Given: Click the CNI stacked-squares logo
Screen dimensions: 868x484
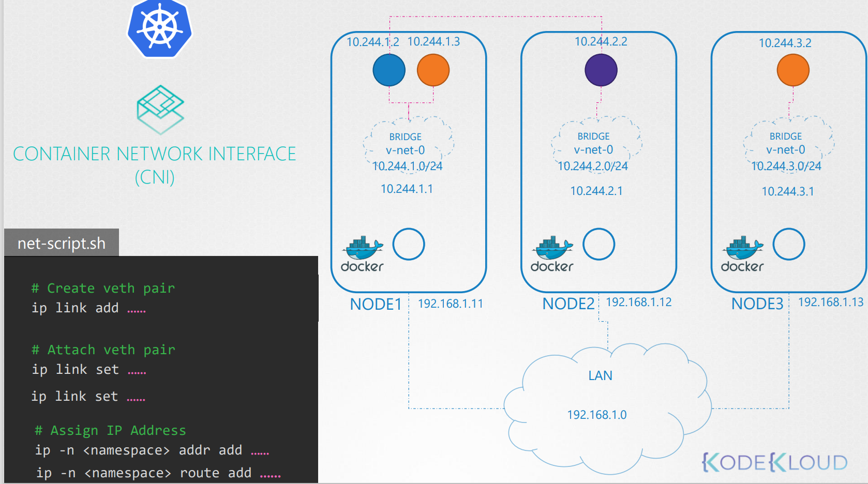Looking at the screenshot, I should coord(160,110).
